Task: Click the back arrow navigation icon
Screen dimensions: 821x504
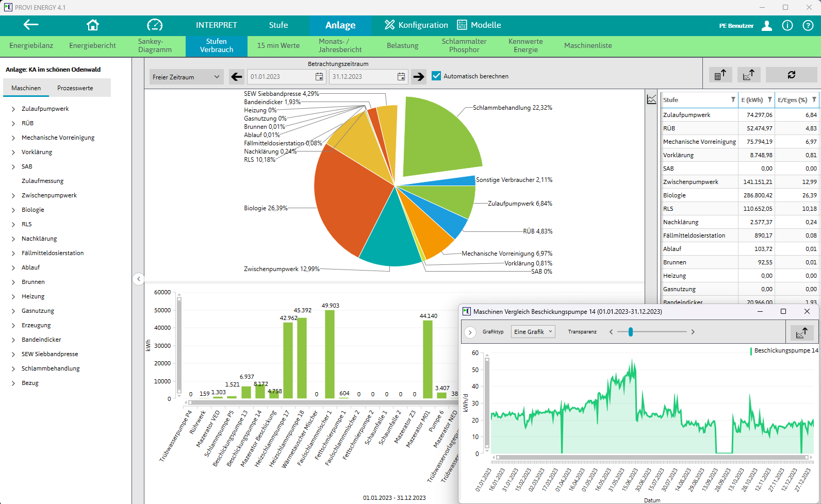Action: (x=31, y=25)
